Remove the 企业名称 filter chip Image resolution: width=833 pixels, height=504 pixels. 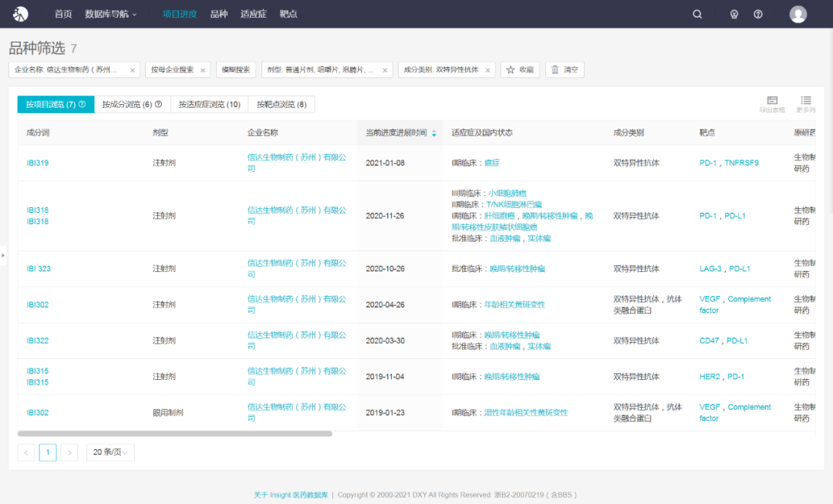133,70
